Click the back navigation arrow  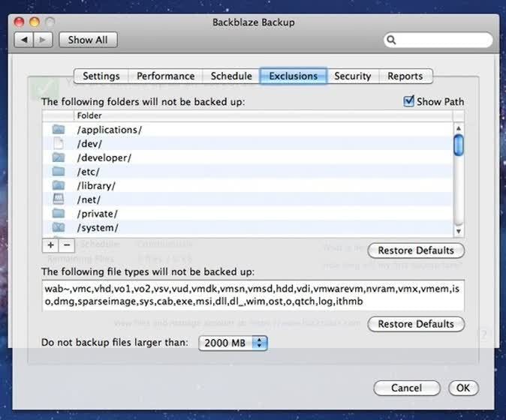[x=24, y=40]
